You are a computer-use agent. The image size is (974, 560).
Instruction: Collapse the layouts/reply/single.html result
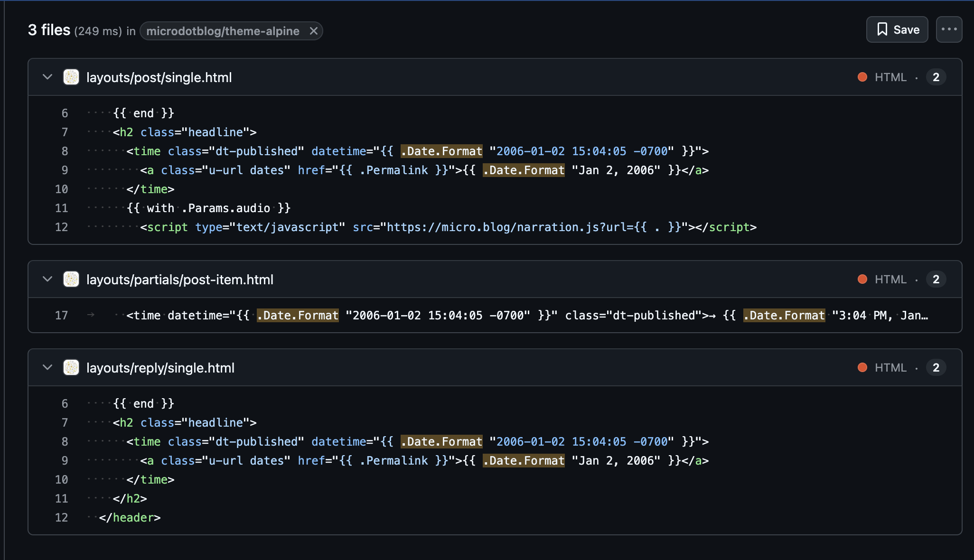47,367
